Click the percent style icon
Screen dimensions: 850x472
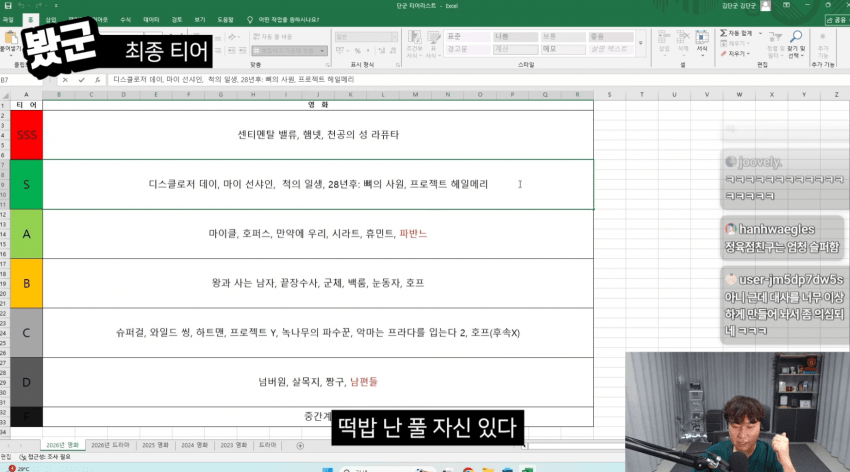click(357, 50)
